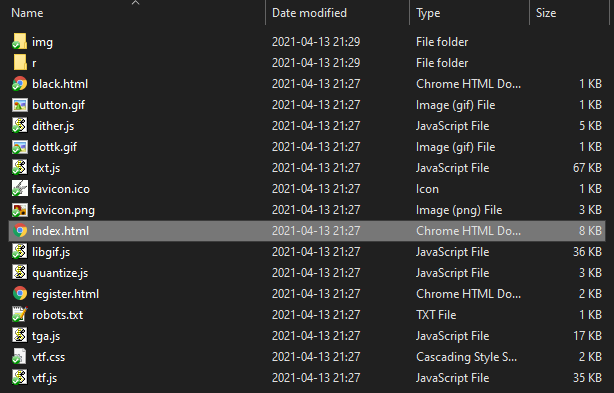Click the date modified of quantize.js

(316, 273)
